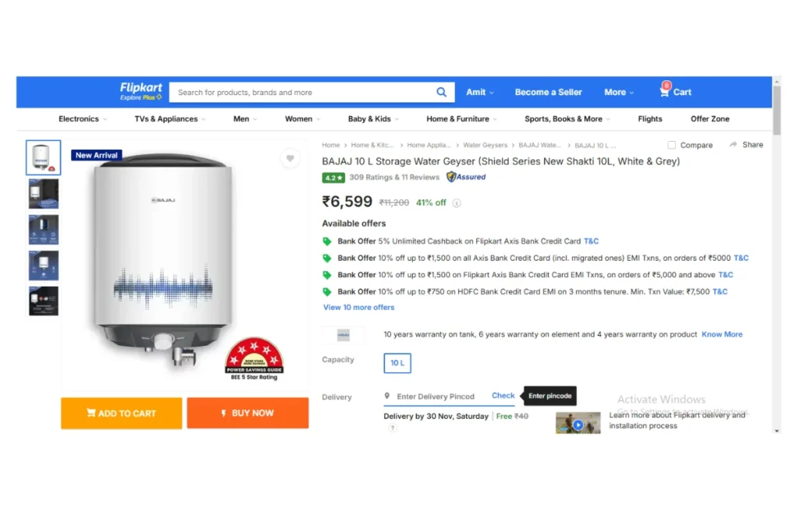Image resolution: width=798 pixels, height=532 pixels.
Task: Click Become a Seller link
Action: tap(548, 92)
